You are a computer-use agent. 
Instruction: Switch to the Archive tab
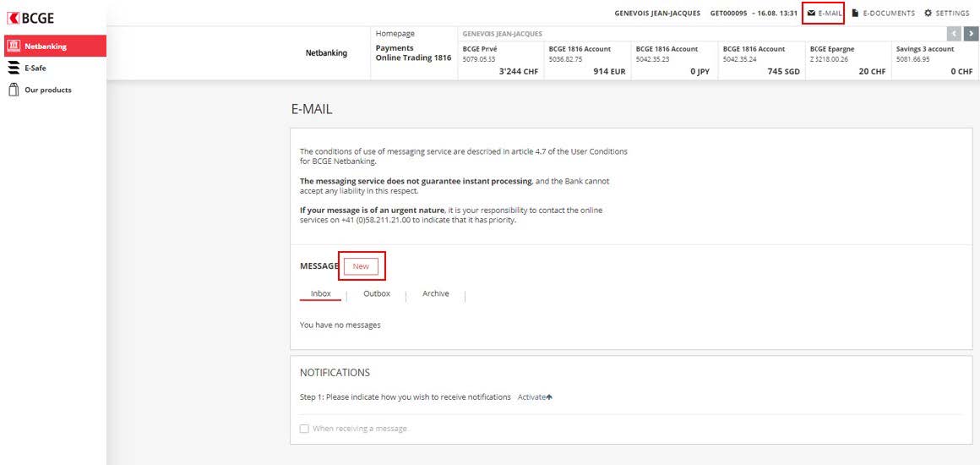(436, 293)
